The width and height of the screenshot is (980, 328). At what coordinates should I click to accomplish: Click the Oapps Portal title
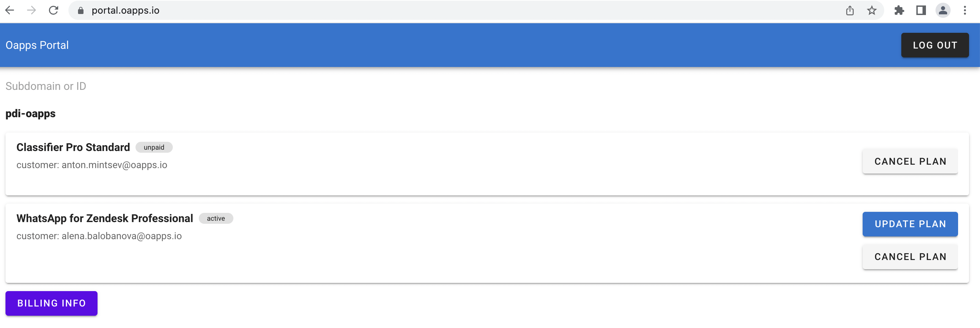(x=37, y=45)
